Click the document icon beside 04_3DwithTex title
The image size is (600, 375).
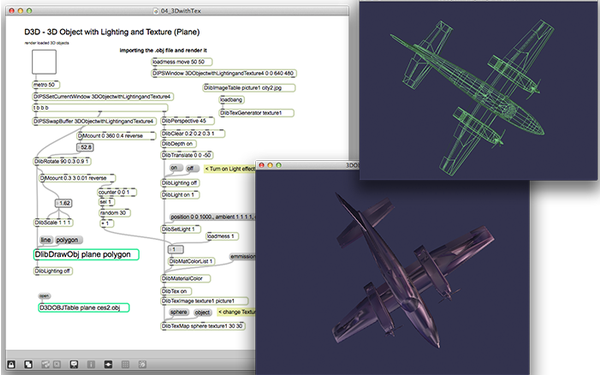pyautogui.click(x=156, y=11)
